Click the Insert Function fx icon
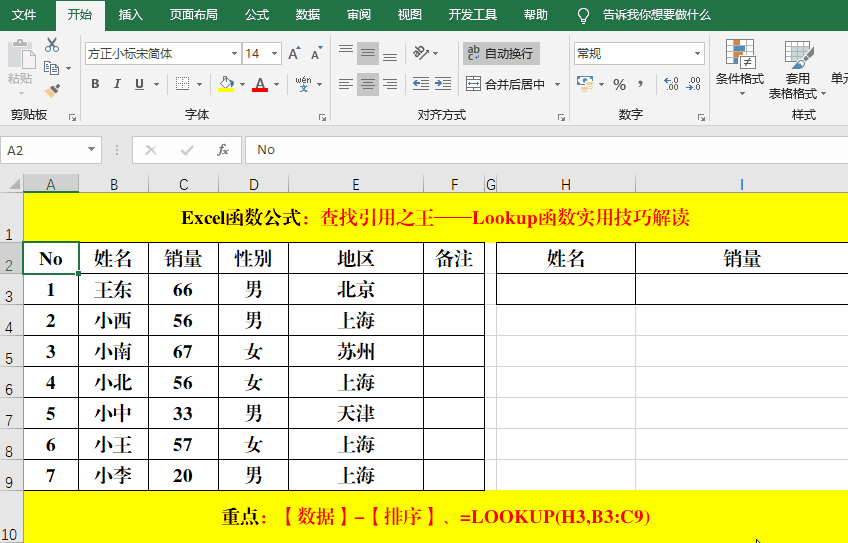This screenshot has width=848, height=543. [223, 150]
